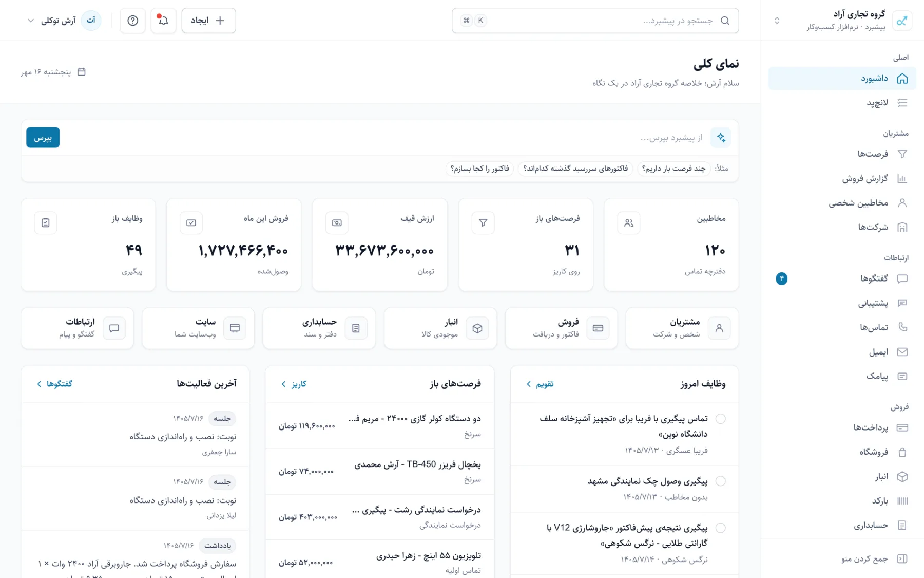Click the help question-mark icon
924x578 pixels.
point(132,21)
